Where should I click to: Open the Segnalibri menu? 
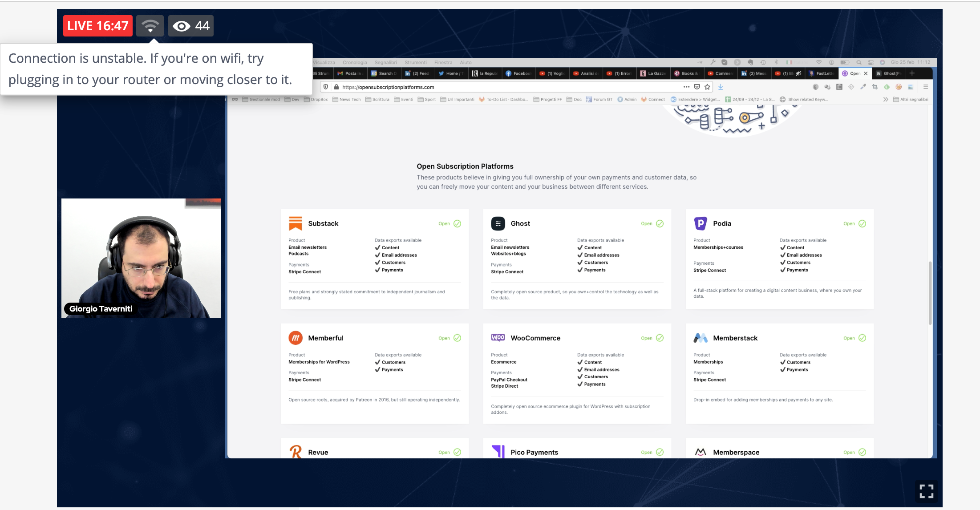385,62
